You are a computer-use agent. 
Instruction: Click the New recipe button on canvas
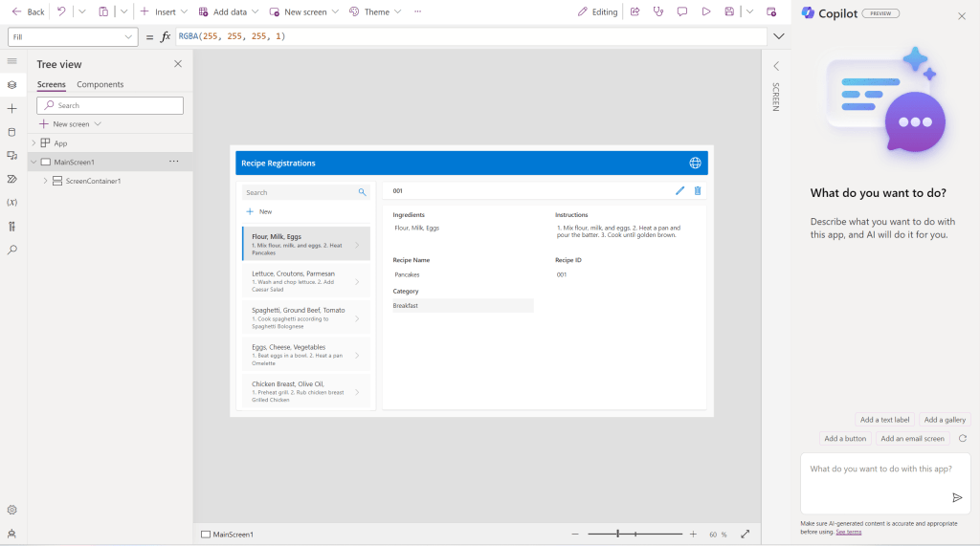pyautogui.click(x=259, y=211)
